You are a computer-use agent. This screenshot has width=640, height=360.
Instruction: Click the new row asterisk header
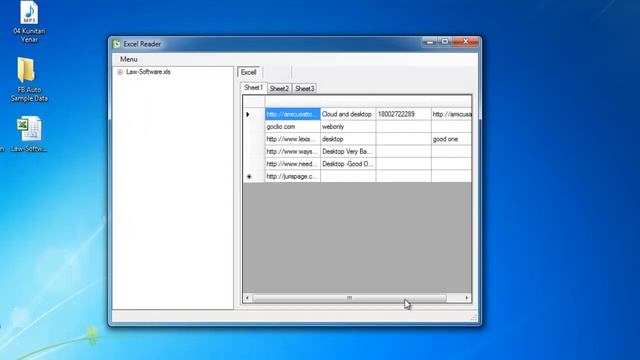254,176
